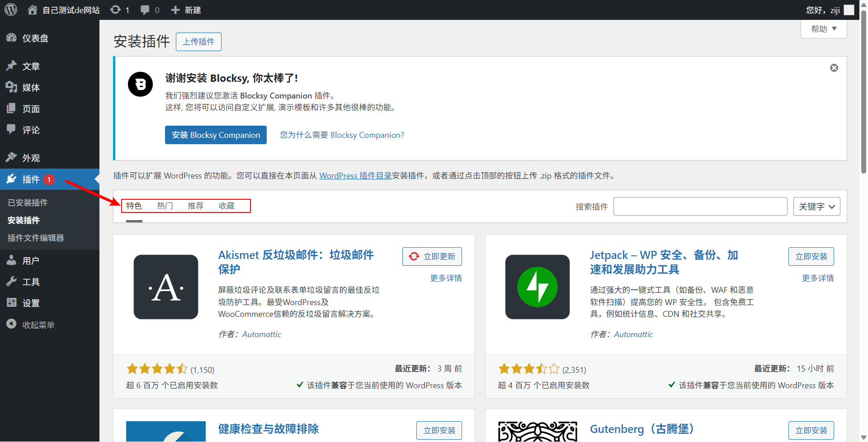Open 您为什么需要 Blocksy Companion? link
868x442 pixels.
[x=342, y=135]
